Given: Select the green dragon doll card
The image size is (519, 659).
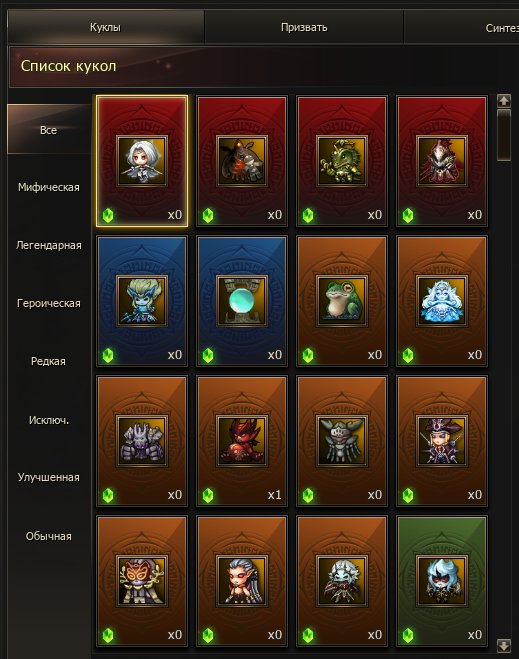Looking at the screenshot, I should 342,161.
